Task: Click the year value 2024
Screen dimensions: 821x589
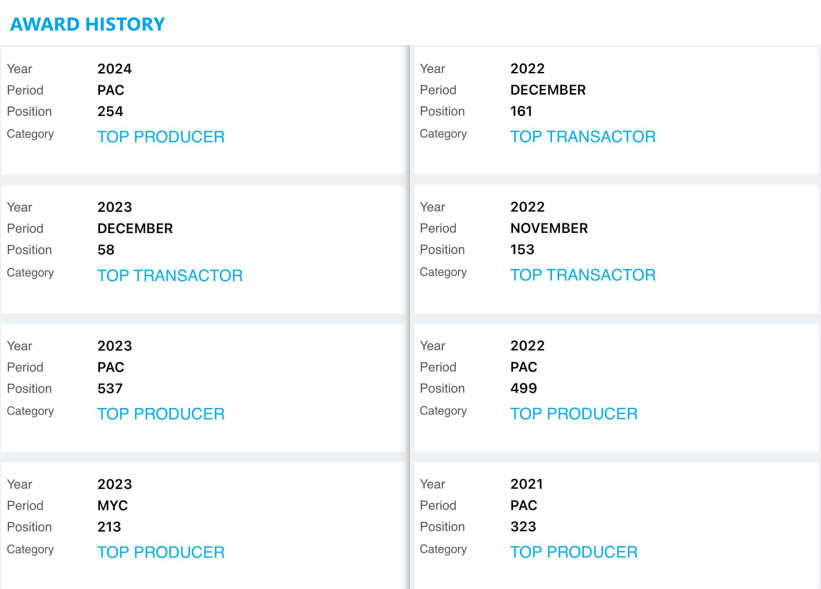Action: point(114,69)
